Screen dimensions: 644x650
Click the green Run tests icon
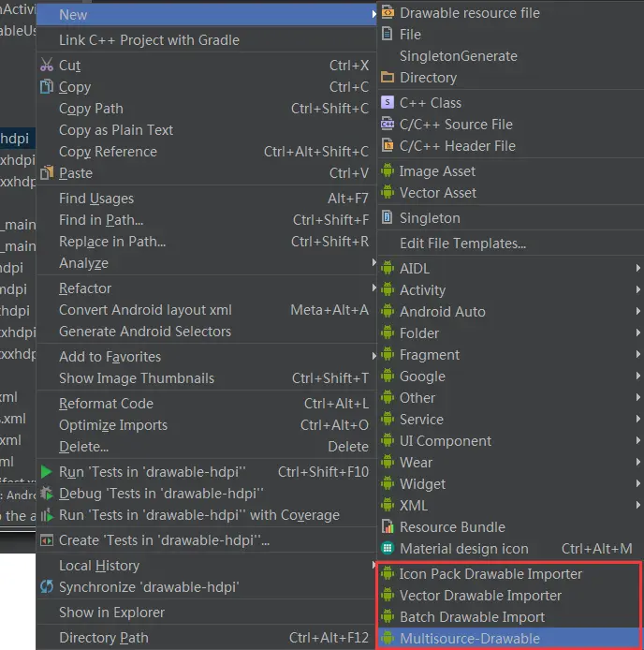pos(47,472)
